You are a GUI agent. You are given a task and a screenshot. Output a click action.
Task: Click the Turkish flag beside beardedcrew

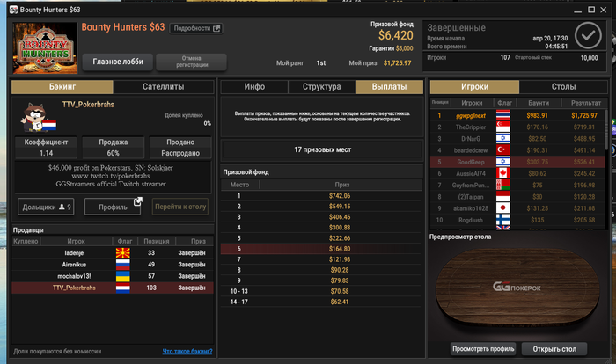503,150
